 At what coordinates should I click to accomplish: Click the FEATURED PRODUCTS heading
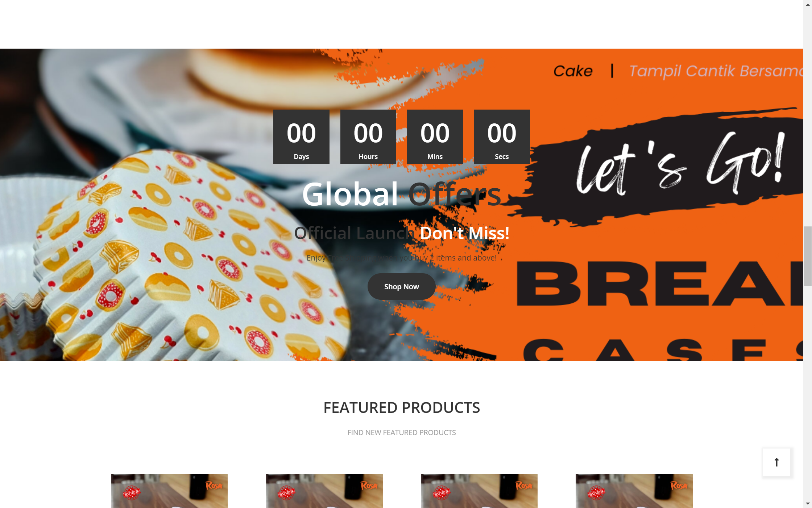402,407
